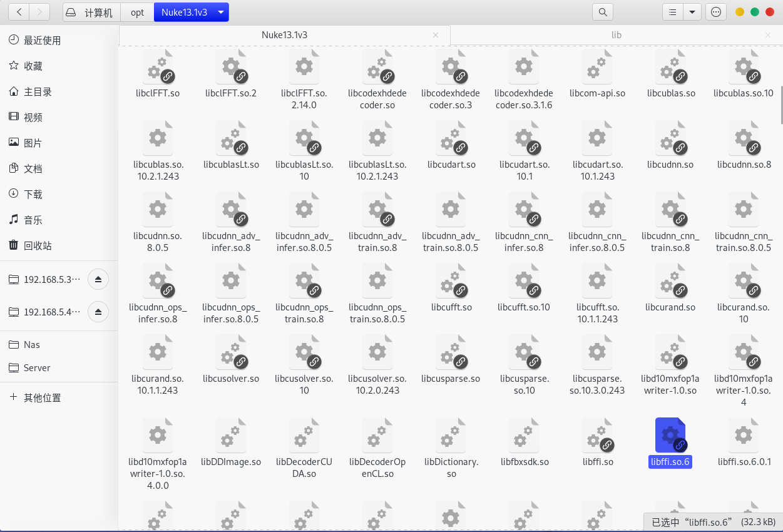The width and height of the screenshot is (783, 532).
Task: Expand the Nuke13.1v3 path dropdown
Action: (x=221, y=12)
